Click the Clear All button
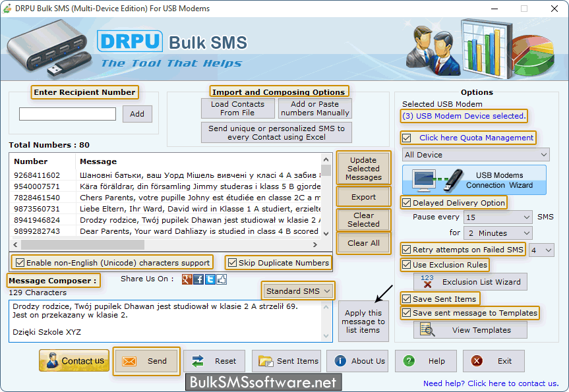The height and width of the screenshot is (392, 569). click(363, 243)
